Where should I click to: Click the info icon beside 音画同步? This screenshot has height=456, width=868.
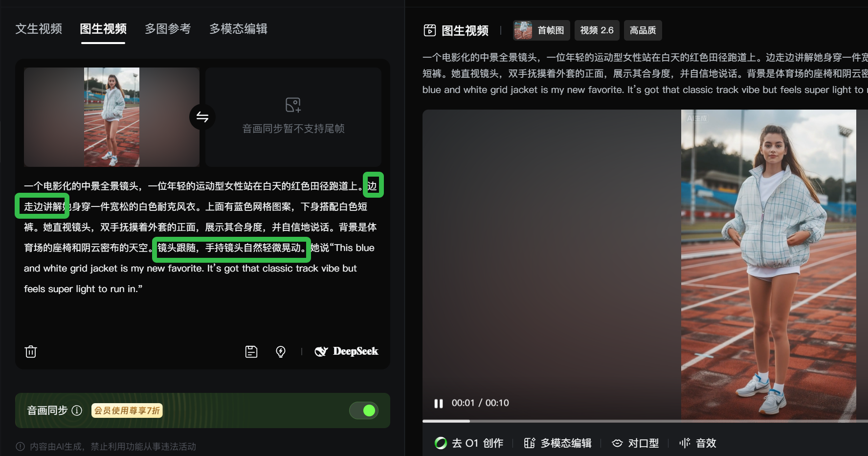pyautogui.click(x=77, y=410)
